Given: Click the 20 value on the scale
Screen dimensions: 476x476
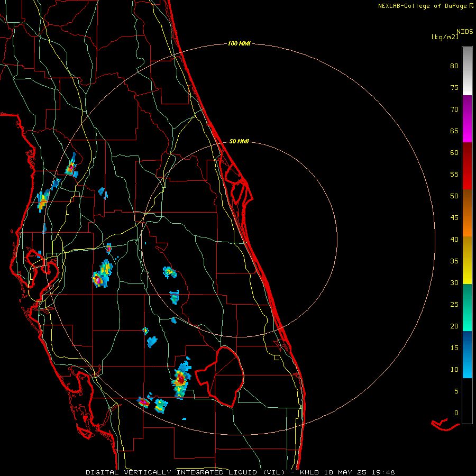Looking at the screenshot, I should (x=454, y=326).
